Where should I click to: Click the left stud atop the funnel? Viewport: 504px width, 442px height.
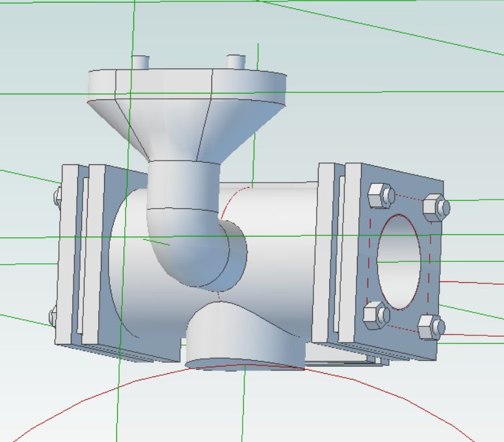tap(140, 62)
